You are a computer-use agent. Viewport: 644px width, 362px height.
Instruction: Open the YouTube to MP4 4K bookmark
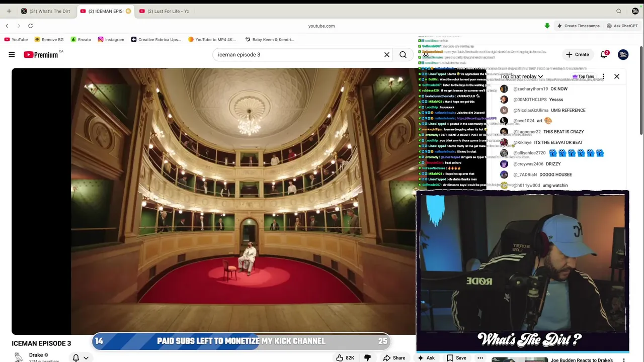tap(211, 39)
